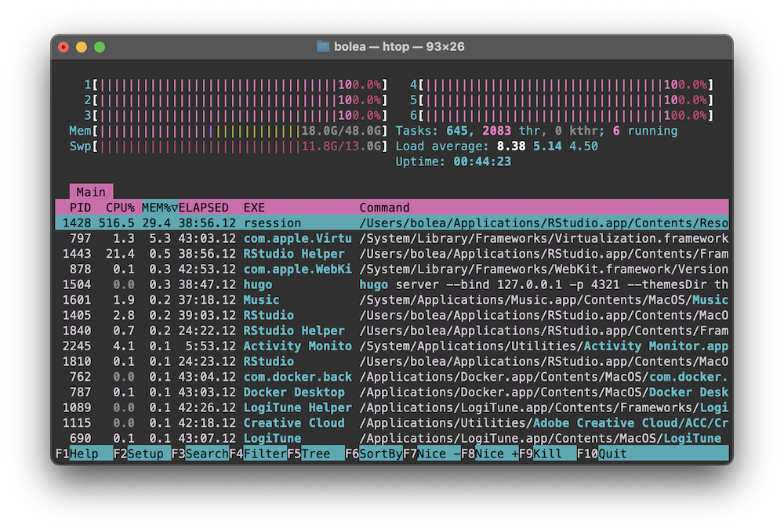Viewport: 784px width, 532px height.
Task: Open F1 Help
Action: [x=84, y=454]
